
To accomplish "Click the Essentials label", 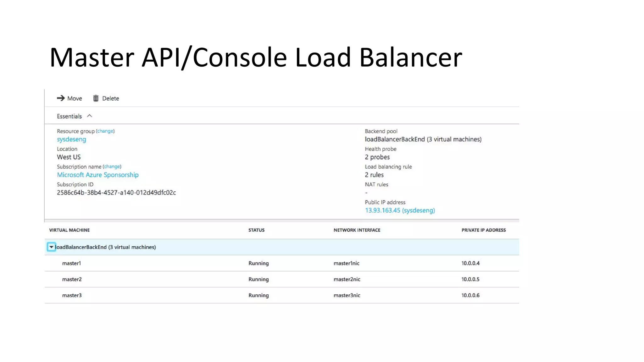I will pyautogui.click(x=69, y=116).
